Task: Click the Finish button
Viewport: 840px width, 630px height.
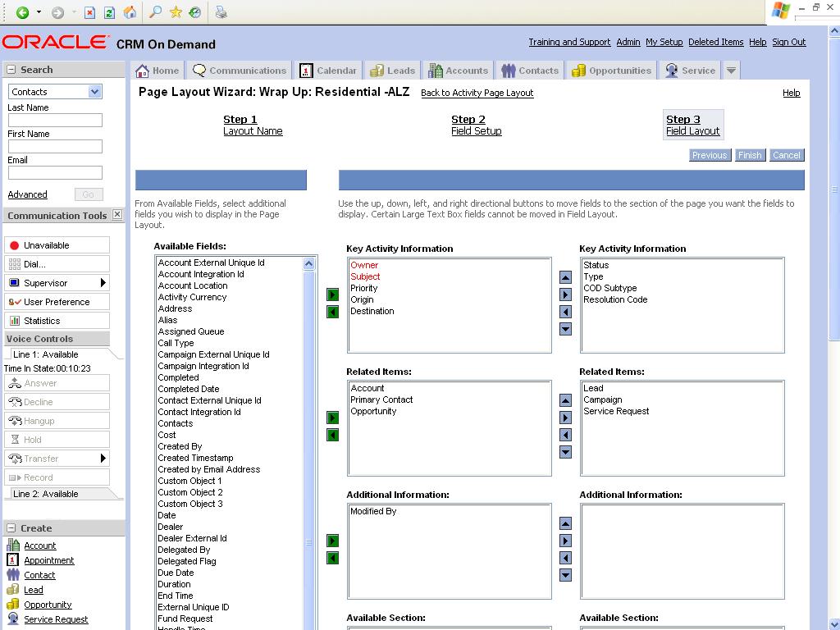Action: click(x=750, y=155)
